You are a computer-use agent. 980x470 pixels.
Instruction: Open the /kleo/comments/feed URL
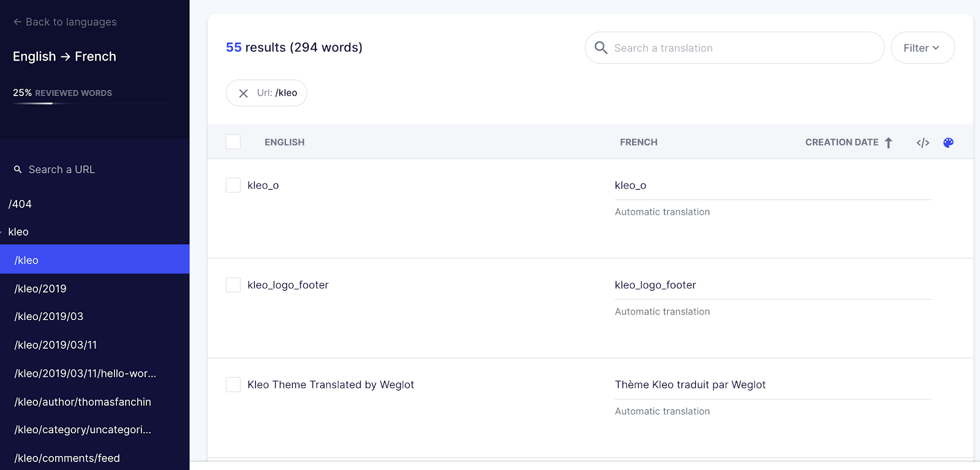pos(67,458)
